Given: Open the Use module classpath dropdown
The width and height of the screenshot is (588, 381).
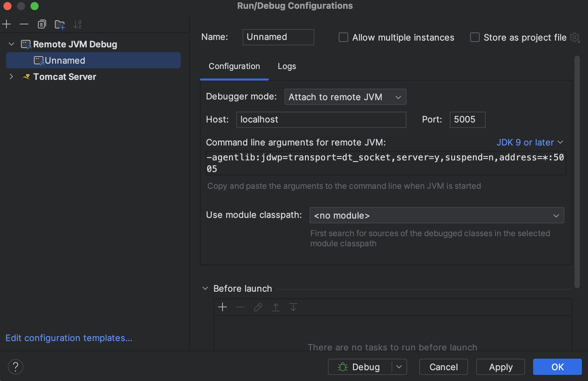Looking at the screenshot, I should [x=437, y=216].
